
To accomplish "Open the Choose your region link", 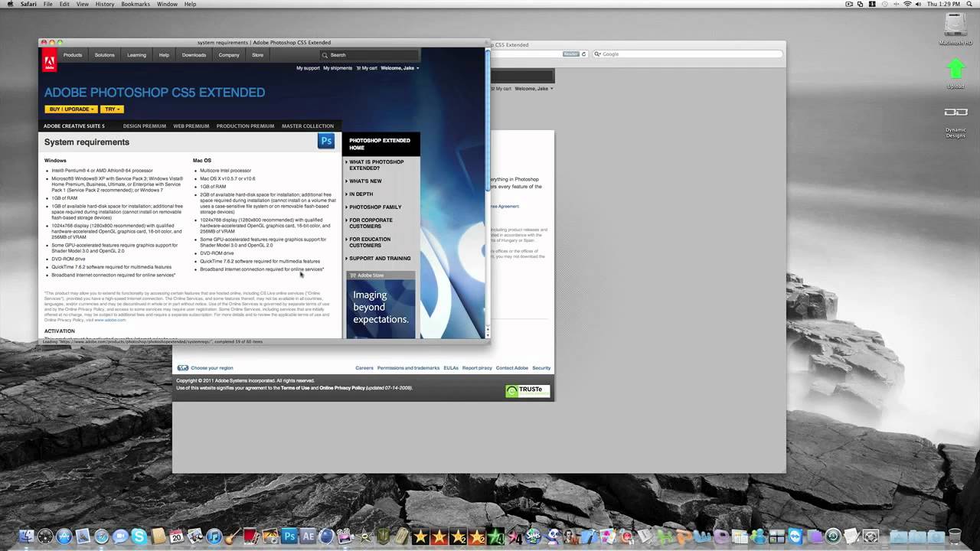I will pos(212,368).
